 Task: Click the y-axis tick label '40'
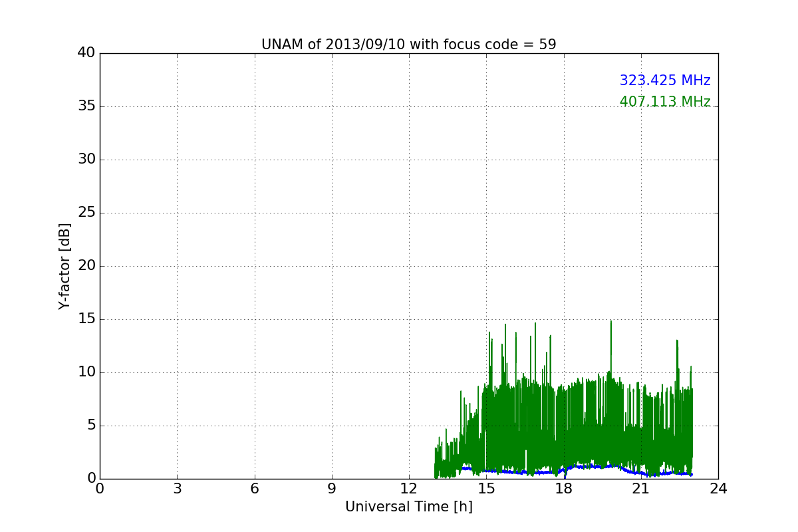(x=86, y=53)
